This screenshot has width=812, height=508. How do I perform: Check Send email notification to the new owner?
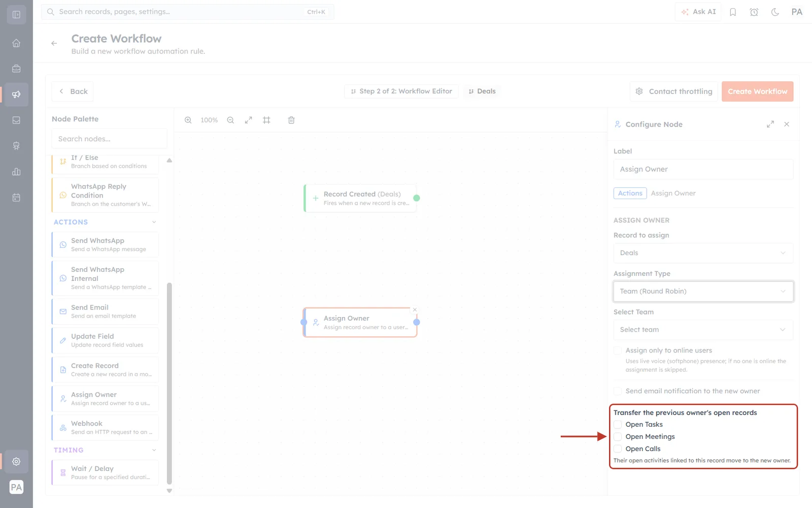(x=618, y=391)
